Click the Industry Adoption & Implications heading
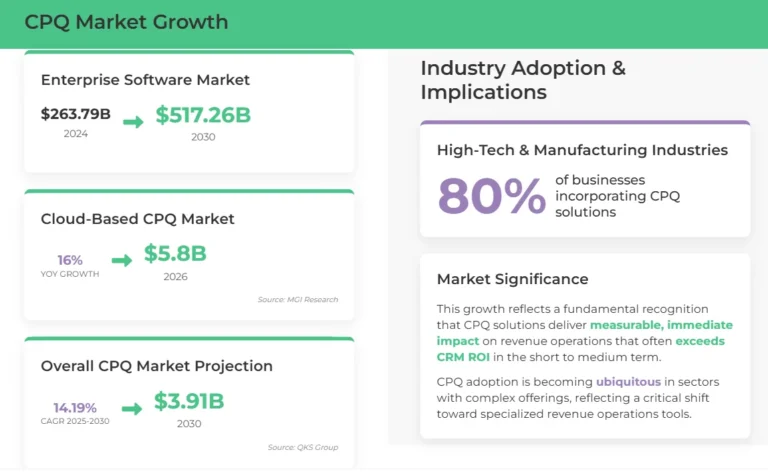 pyautogui.click(x=523, y=80)
